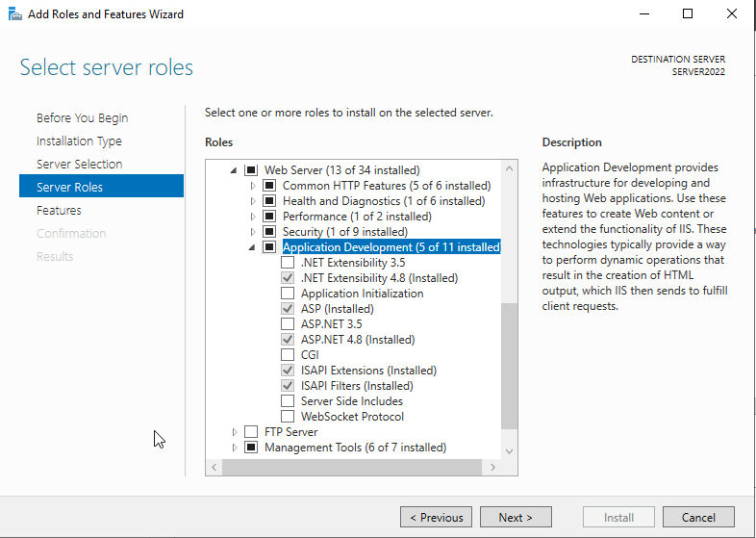Click the wizard icon in title bar
756x538 pixels.
tap(14, 13)
